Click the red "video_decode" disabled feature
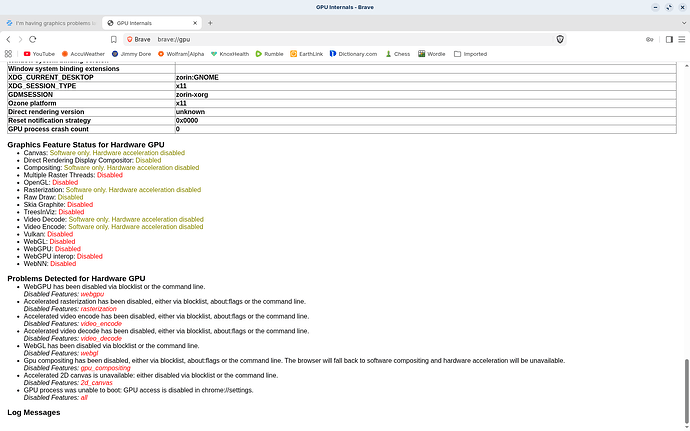This screenshot has height=431, width=690. point(101,339)
